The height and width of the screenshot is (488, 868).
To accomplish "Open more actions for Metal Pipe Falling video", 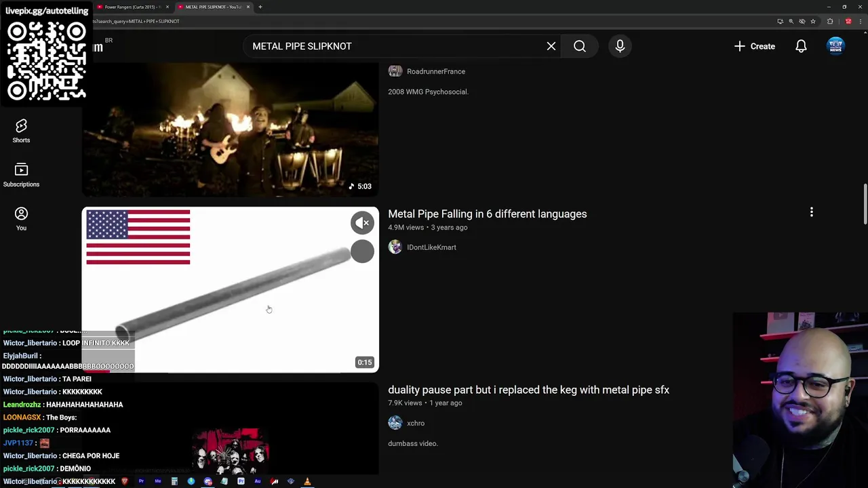I will point(811,213).
